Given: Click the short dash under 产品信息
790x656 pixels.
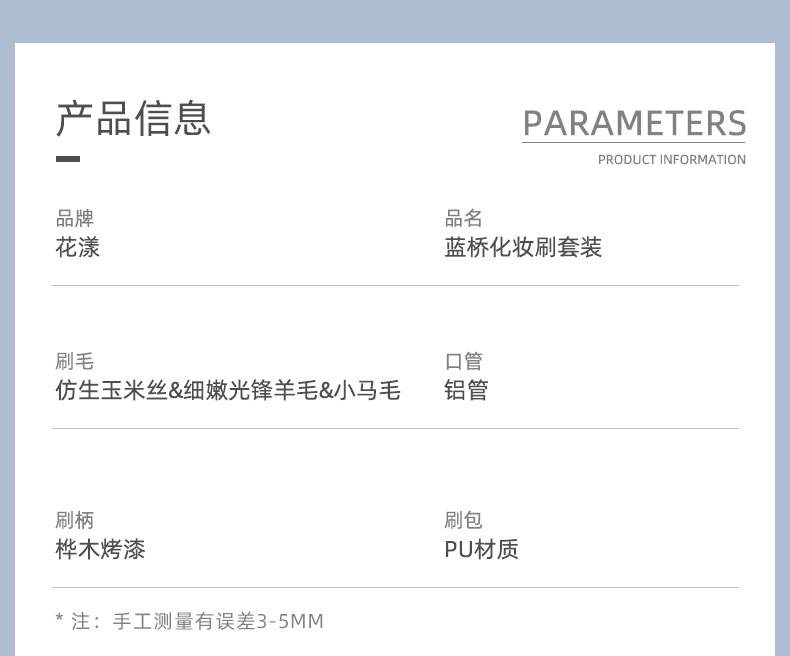Looking at the screenshot, I should pos(68,159).
